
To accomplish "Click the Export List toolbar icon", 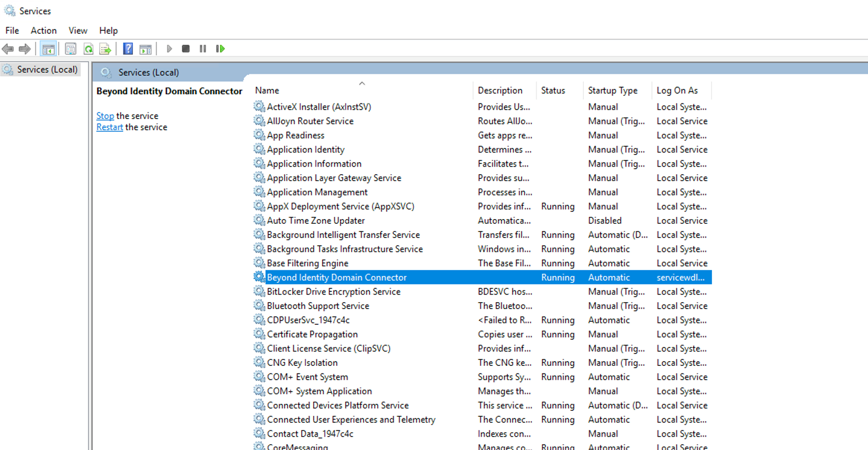I will pyautogui.click(x=106, y=49).
